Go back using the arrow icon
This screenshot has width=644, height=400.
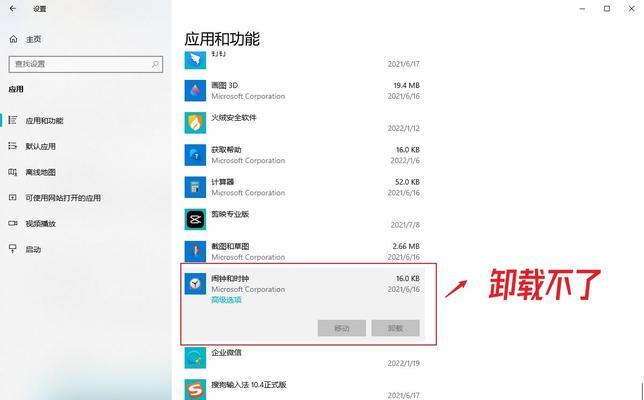pyautogui.click(x=13, y=8)
